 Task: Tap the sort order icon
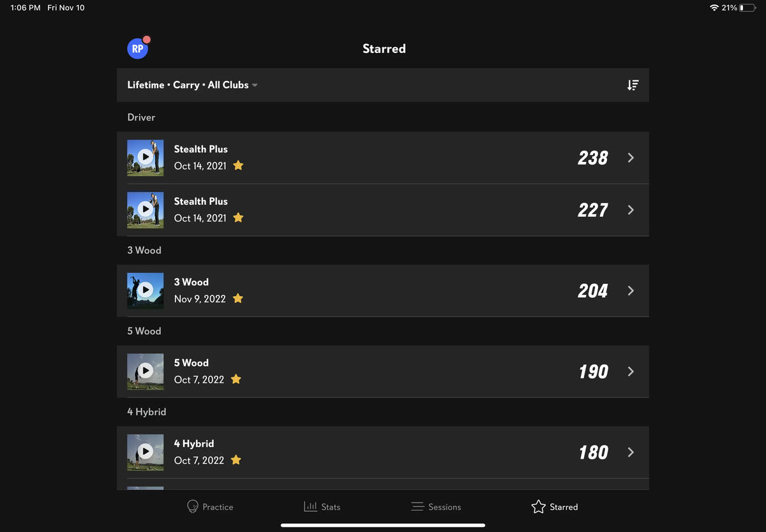tap(633, 85)
